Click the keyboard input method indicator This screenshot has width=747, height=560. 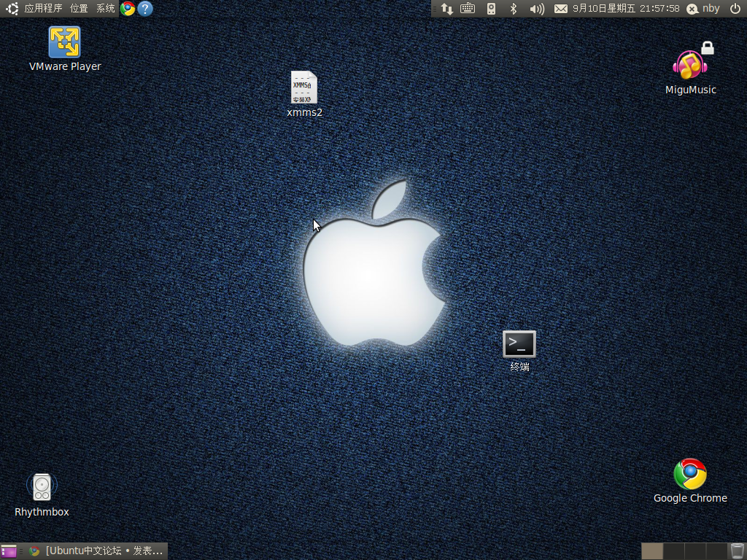(x=468, y=9)
